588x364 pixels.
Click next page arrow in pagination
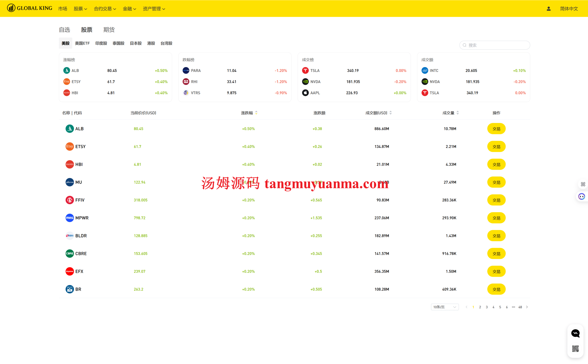[x=527, y=307]
